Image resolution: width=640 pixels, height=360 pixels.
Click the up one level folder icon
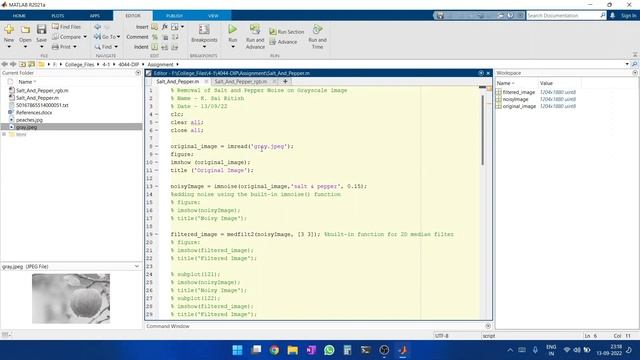(22, 64)
